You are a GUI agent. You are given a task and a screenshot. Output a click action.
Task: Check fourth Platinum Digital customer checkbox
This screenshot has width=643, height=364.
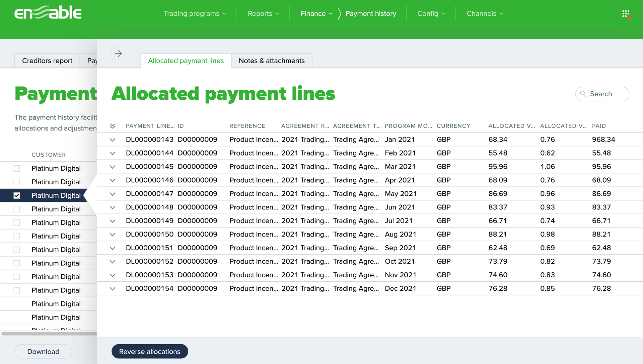tap(17, 209)
